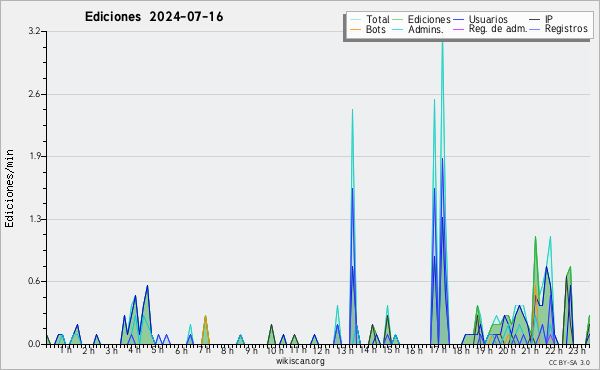This screenshot has width=600, height=370.
Task: Click the 7 h axis label
Action: point(204,350)
